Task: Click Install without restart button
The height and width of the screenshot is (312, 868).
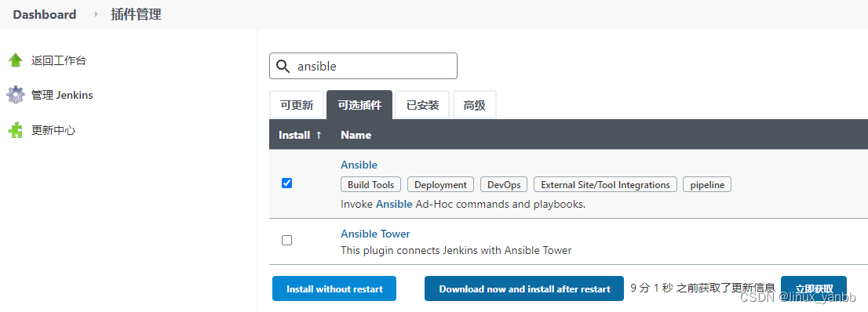Action: (x=334, y=288)
